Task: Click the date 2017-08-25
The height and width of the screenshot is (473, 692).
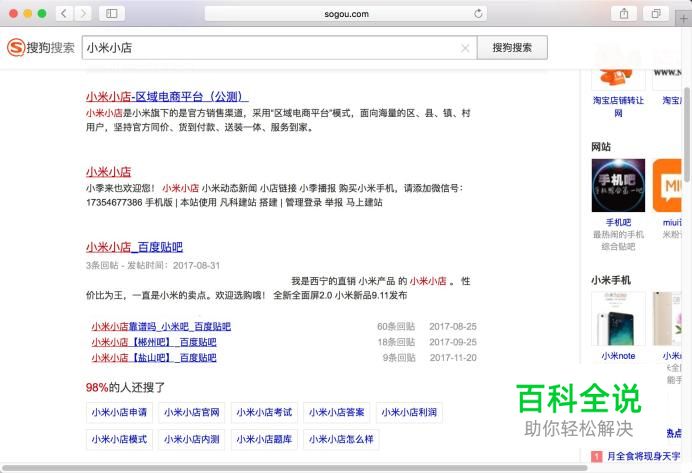Action: coord(453,327)
